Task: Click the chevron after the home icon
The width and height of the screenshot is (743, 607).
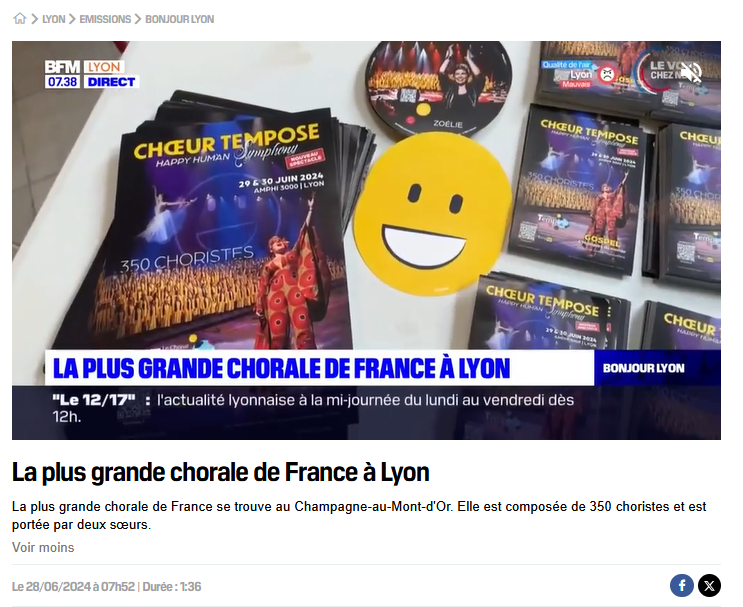Action: (x=34, y=19)
